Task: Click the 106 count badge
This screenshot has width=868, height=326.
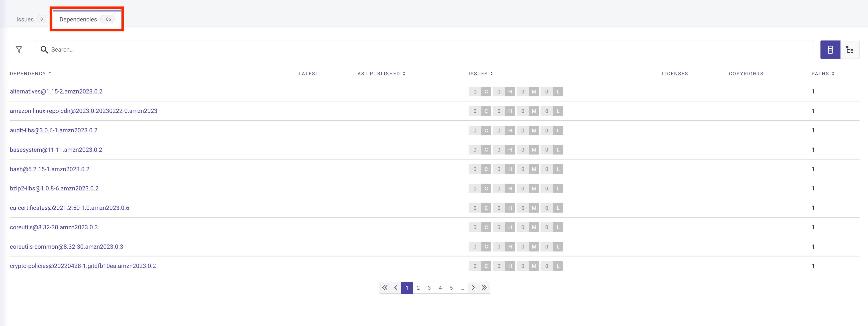Action: (107, 19)
